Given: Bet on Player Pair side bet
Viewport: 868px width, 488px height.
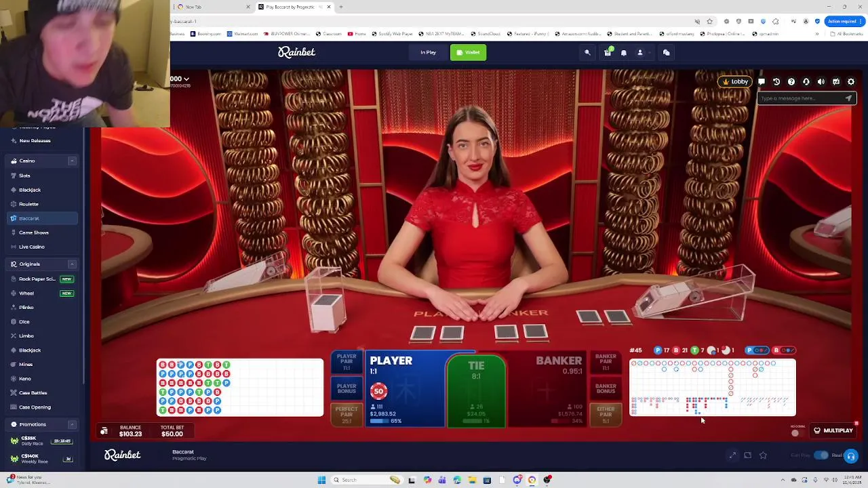Looking at the screenshot, I should click(347, 363).
